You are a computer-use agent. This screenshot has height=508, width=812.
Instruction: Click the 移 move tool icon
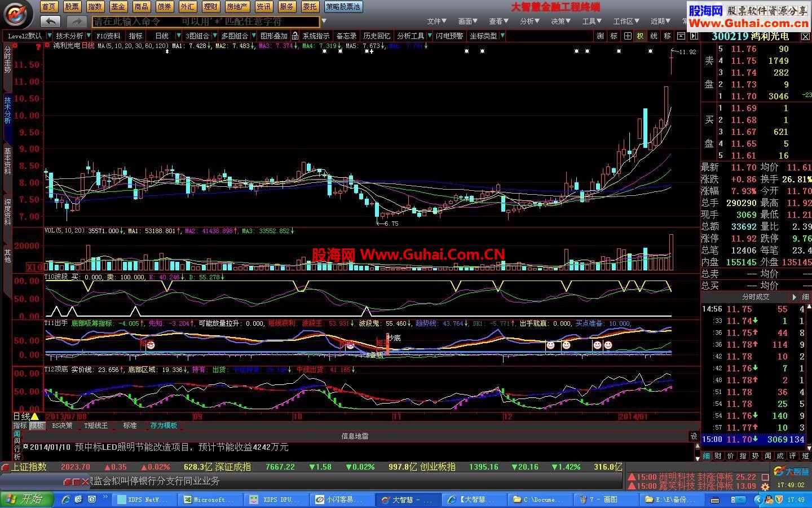tap(668, 36)
